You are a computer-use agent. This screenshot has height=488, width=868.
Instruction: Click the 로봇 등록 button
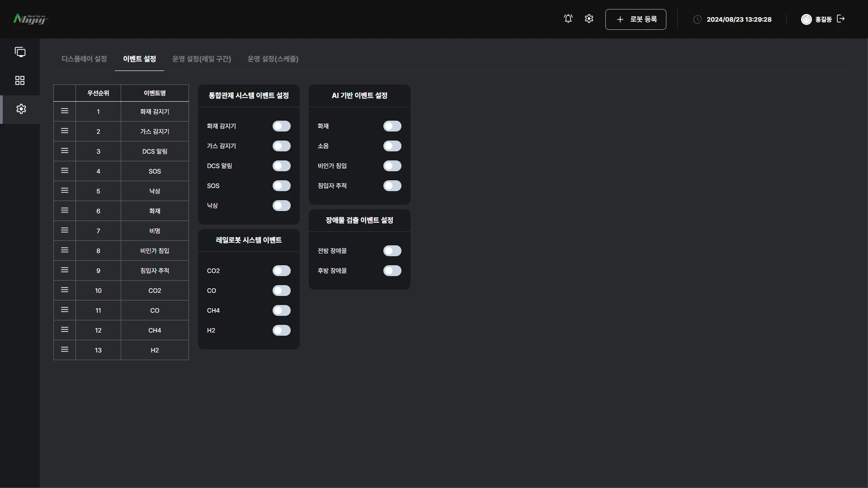point(636,19)
